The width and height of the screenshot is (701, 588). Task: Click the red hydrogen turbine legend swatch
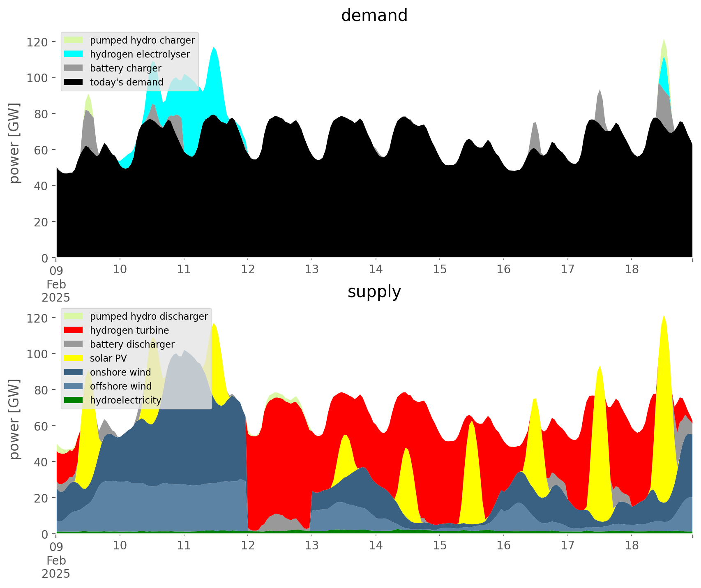[x=74, y=330]
